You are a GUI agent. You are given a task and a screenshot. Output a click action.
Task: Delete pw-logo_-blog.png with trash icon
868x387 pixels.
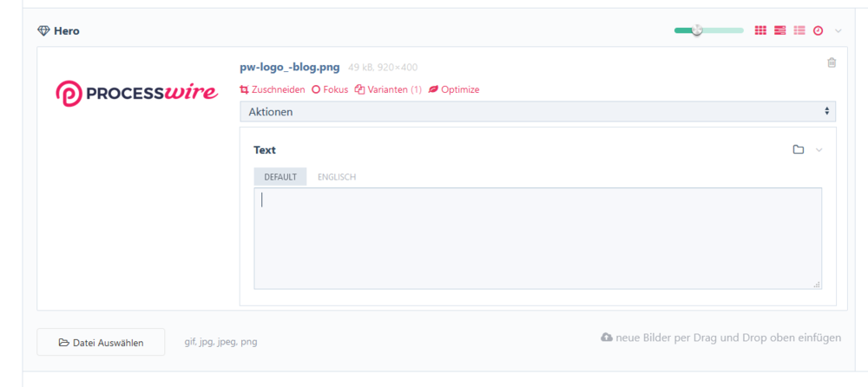point(832,62)
